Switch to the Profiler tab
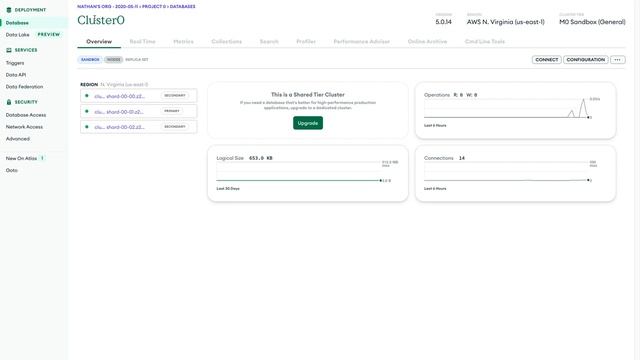 [306, 42]
